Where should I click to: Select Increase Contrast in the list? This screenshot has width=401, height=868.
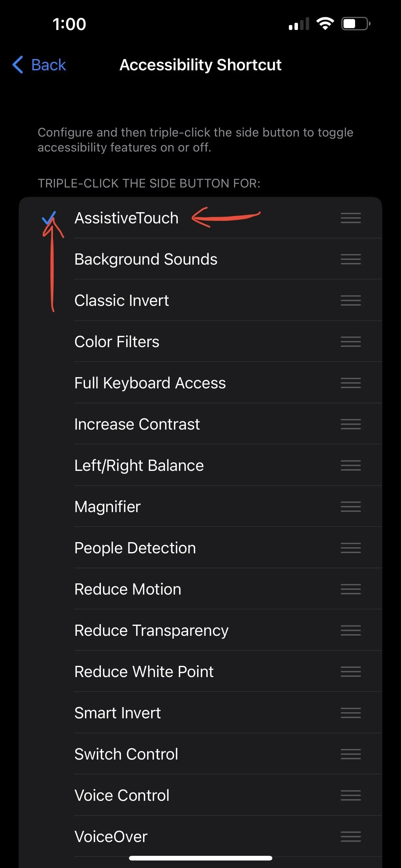pos(200,424)
